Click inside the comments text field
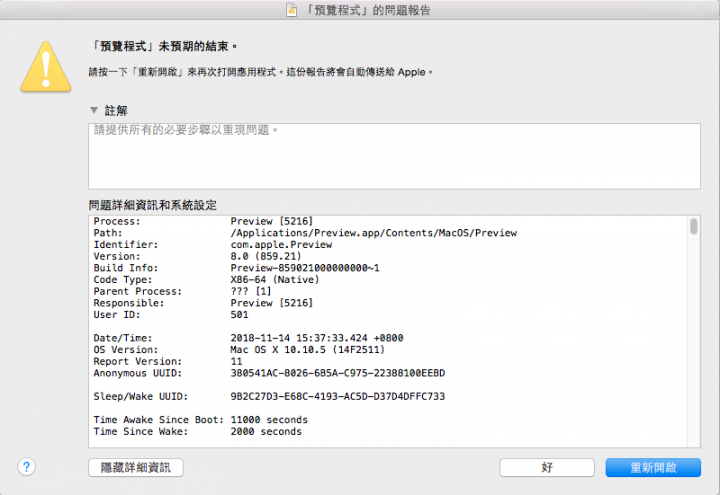The image size is (720, 495). (x=394, y=156)
